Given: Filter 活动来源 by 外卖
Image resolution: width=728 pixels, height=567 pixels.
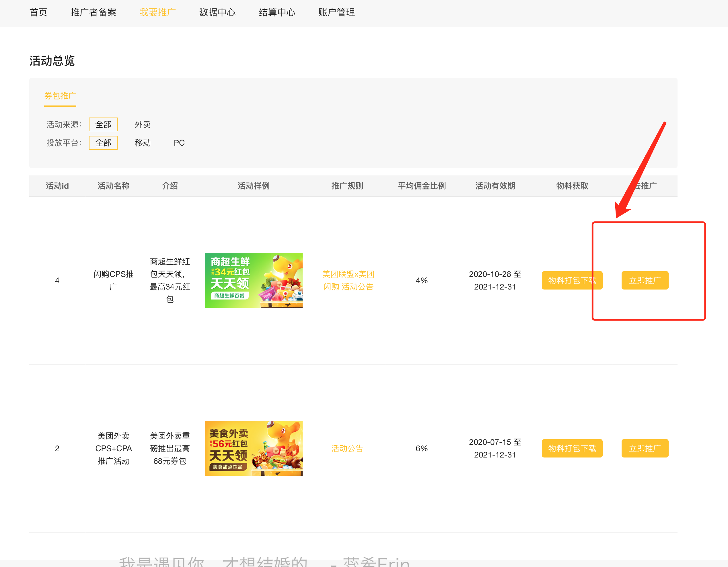Looking at the screenshot, I should [x=143, y=125].
